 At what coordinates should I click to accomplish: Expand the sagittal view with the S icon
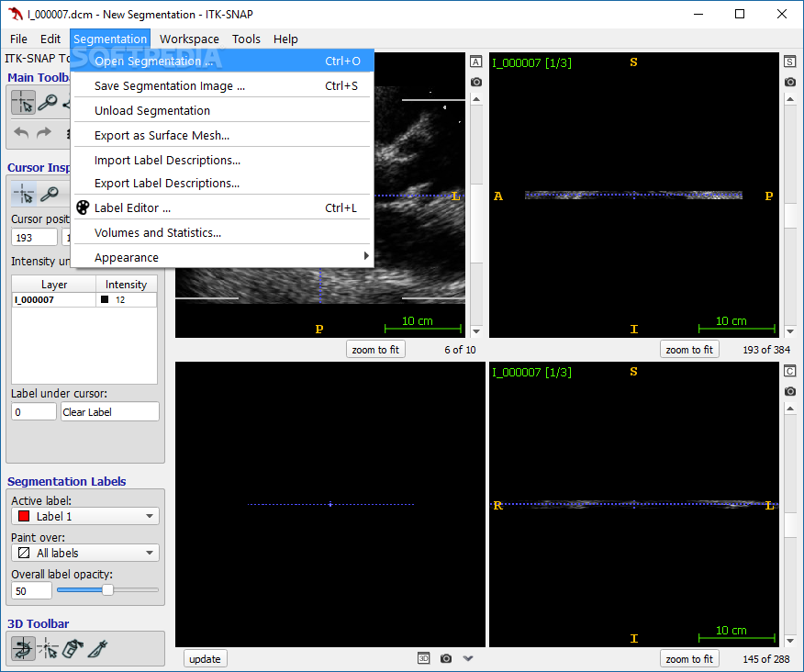click(x=789, y=62)
